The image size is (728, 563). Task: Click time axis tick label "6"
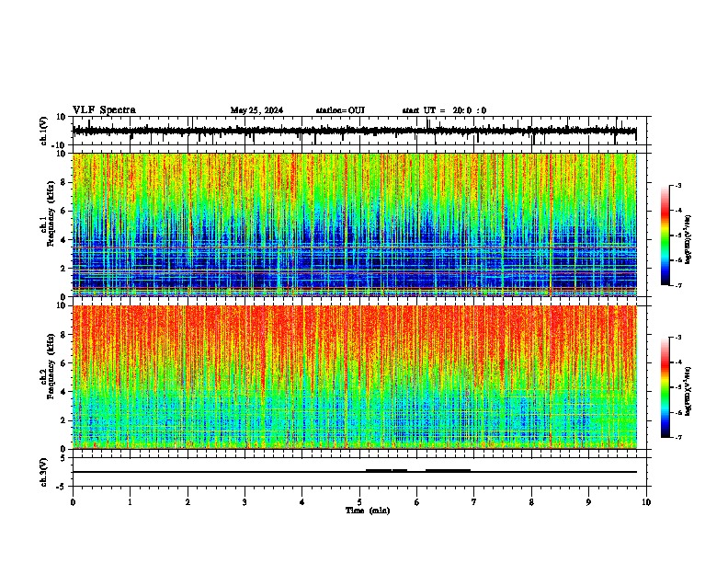tap(417, 502)
